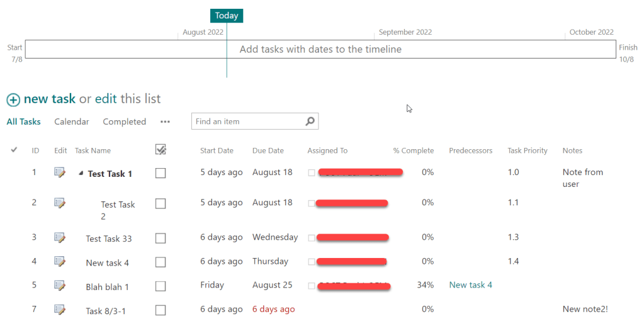Click the edit icon for Test Task 1
Viewport: 644px width, 326px height.
tap(60, 172)
